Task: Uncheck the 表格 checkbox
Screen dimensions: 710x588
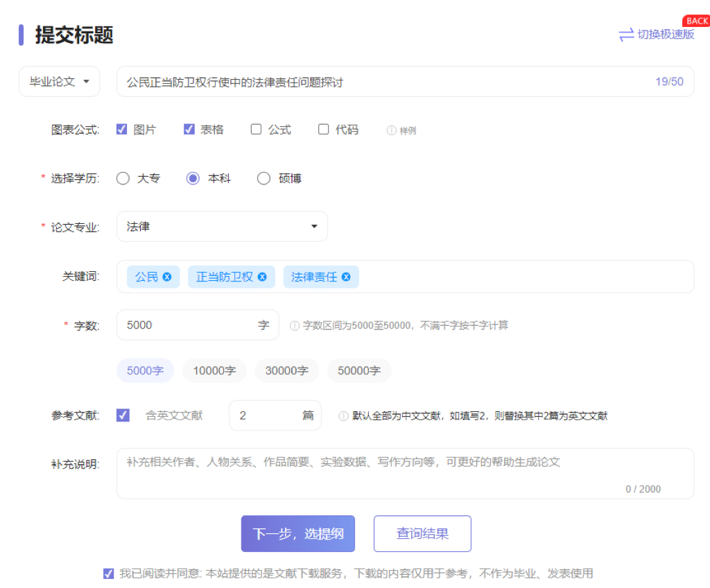Action: coord(189,130)
